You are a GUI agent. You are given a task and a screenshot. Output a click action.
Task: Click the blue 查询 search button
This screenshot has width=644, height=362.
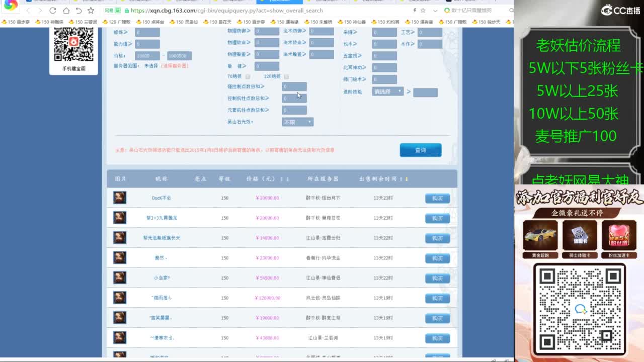point(421,150)
